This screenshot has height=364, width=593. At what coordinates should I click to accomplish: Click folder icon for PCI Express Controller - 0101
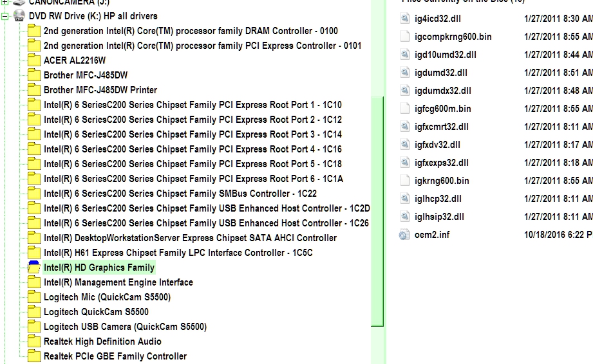[33, 45]
